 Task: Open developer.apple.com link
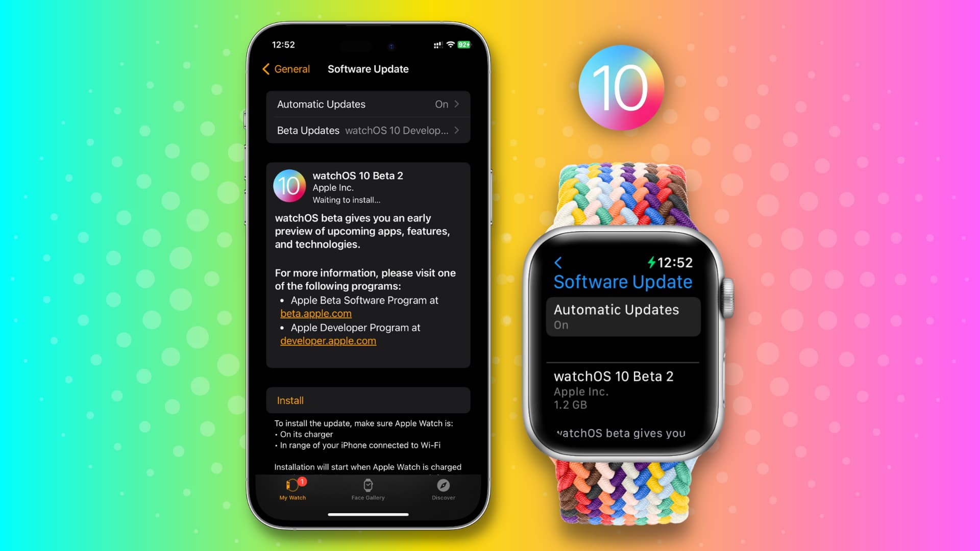329,340
